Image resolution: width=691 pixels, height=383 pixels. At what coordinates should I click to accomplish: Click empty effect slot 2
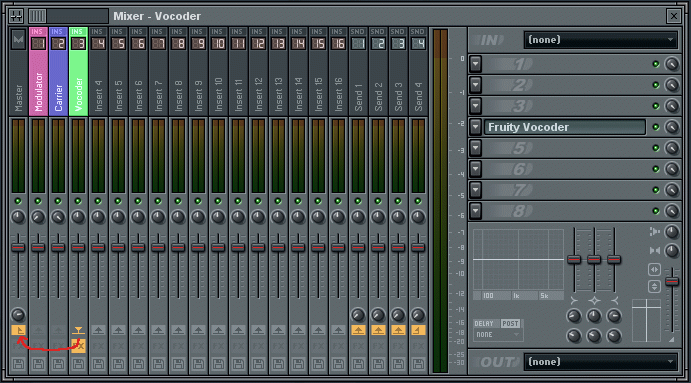coord(565,85)
